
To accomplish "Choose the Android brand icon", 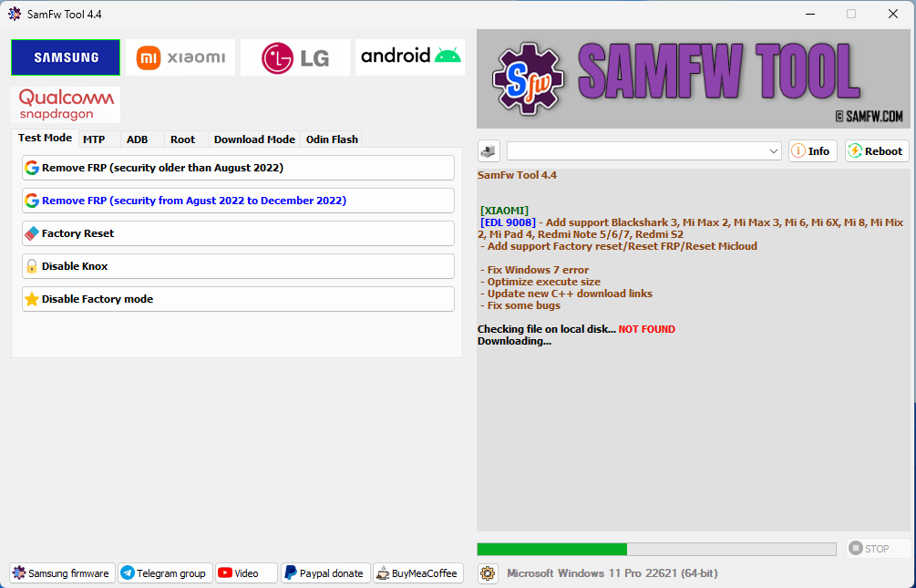I will [409, 57].
